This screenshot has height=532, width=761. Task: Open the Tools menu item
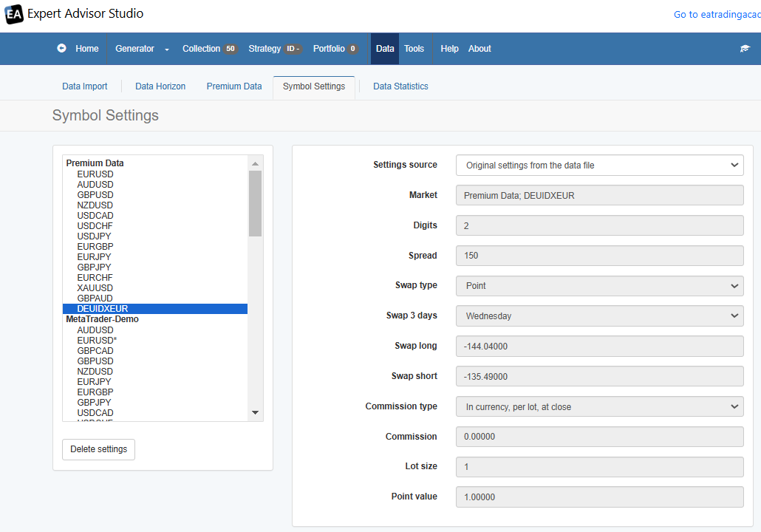pos(414,49)
